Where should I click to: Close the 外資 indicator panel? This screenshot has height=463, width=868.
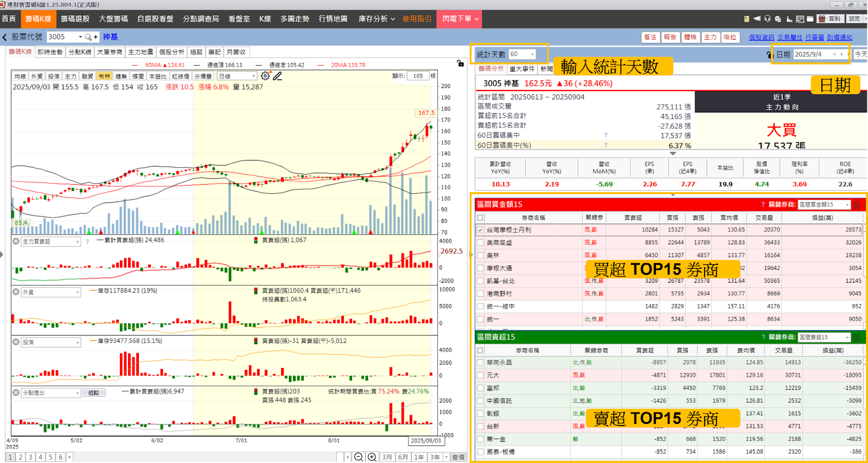click(x=16, y=292)
